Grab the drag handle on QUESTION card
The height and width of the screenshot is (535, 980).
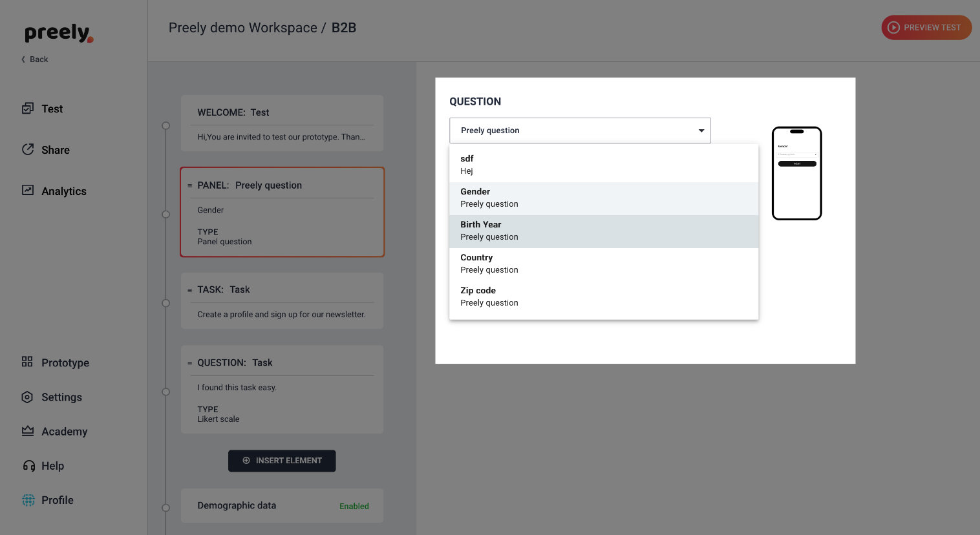pyautogui.click(x=189, y=363)
